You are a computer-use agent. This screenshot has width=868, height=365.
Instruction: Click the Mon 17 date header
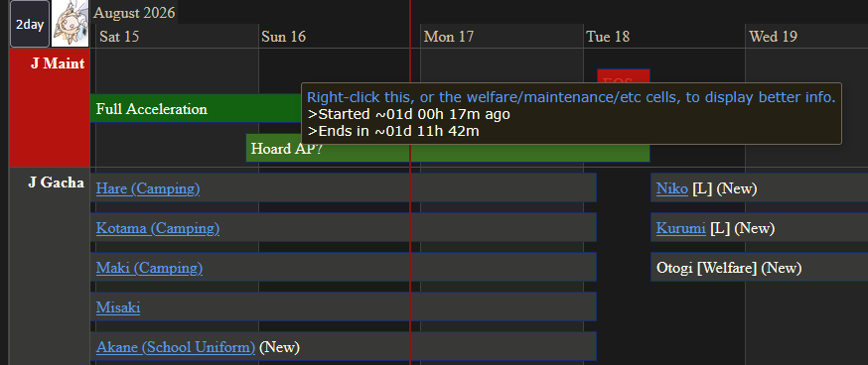pos(449,37)
